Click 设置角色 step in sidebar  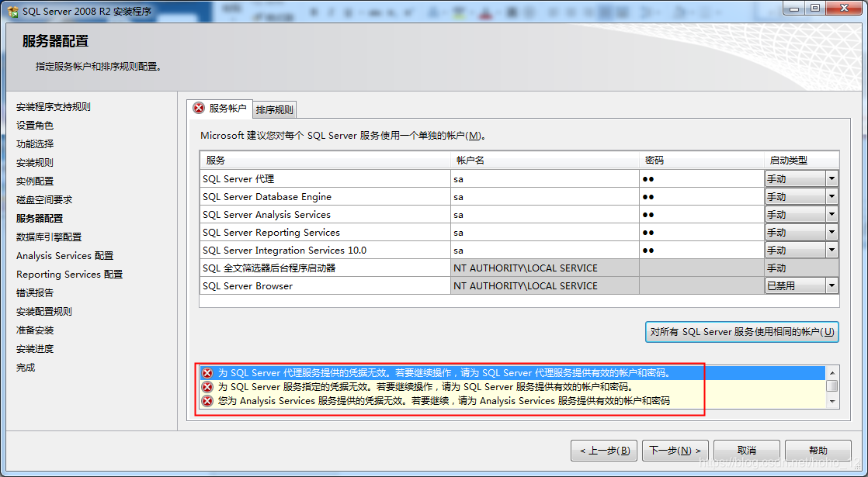coord(35,126)
